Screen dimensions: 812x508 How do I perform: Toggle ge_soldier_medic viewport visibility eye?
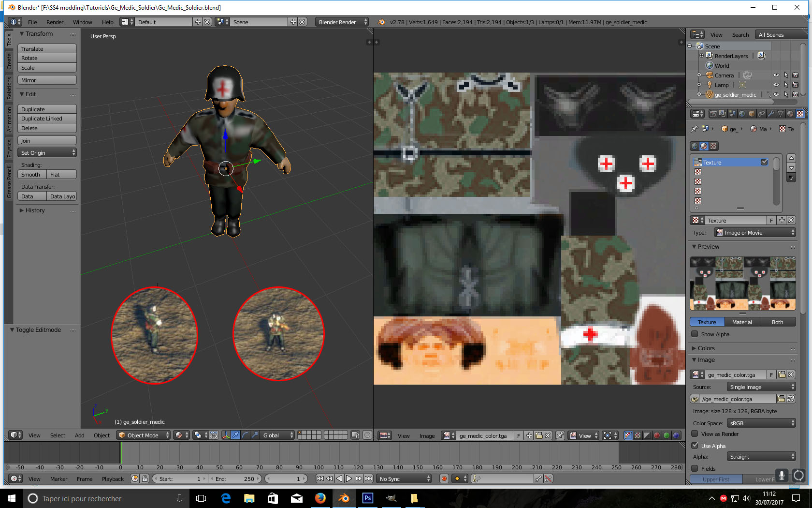point(776,94)
